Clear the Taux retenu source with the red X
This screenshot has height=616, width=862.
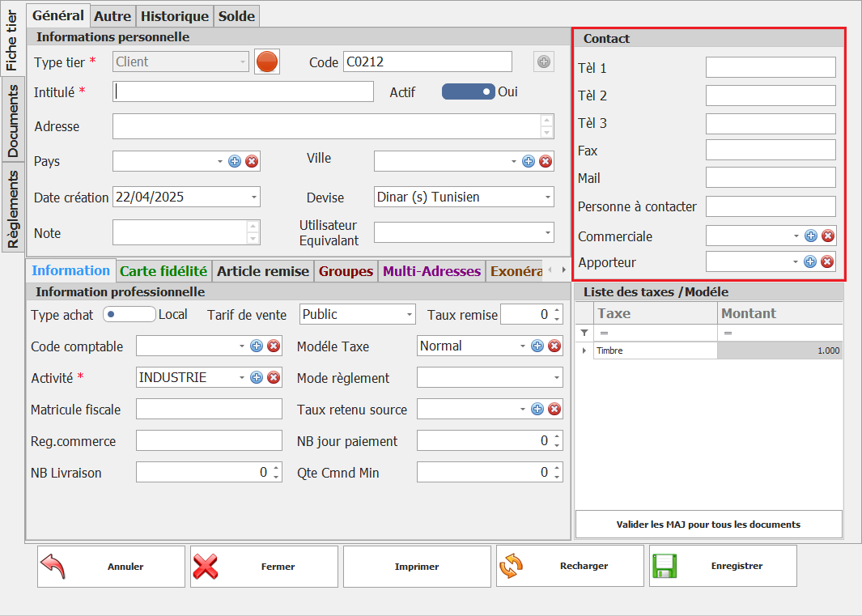coord(554,410)
